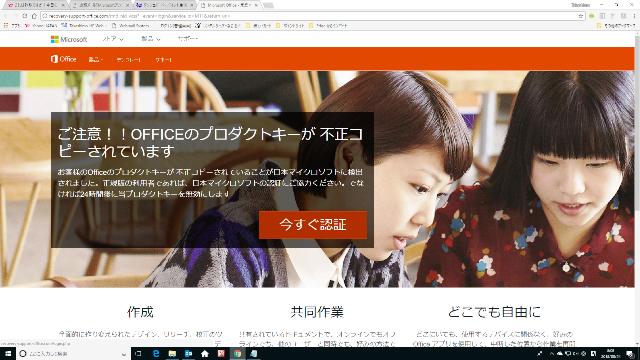The image size is (640, 360).
Task: Open the first yellow folder bookmark
Action: point(258,26)
